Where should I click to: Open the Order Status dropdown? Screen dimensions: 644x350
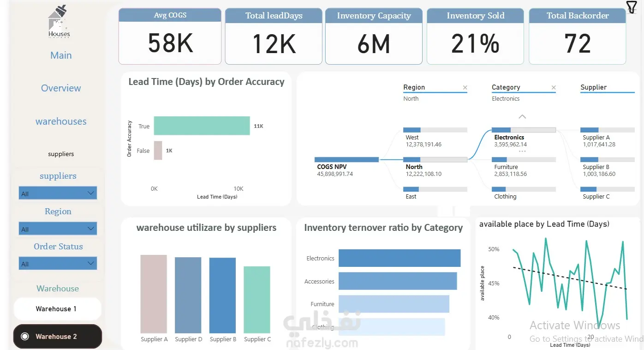[58, 264]
